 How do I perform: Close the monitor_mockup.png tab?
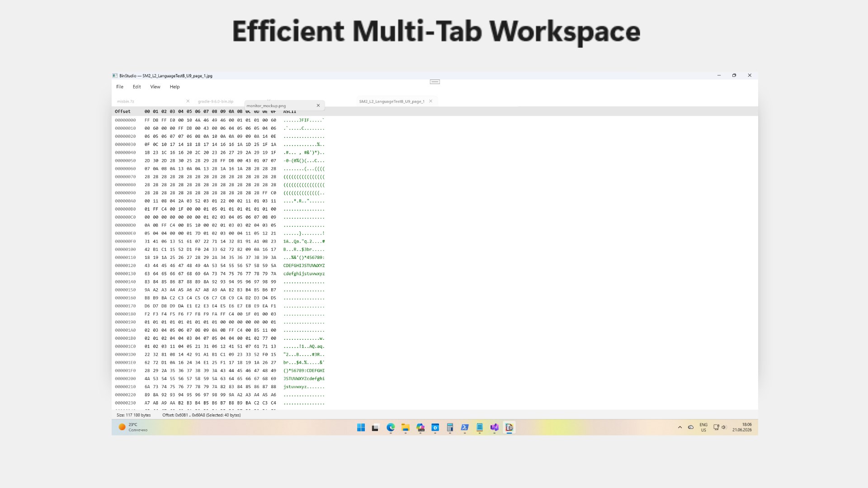click(x=318, y=105)
